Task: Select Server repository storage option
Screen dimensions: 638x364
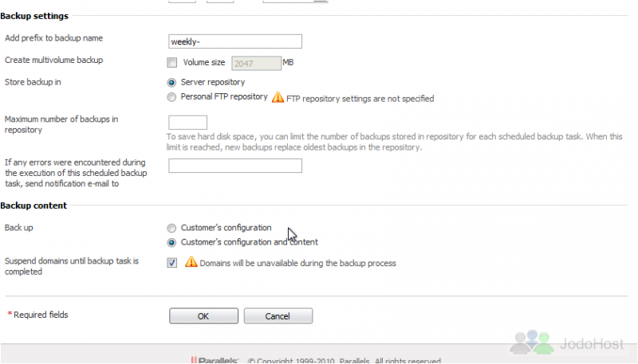Action: click(171, 83)
